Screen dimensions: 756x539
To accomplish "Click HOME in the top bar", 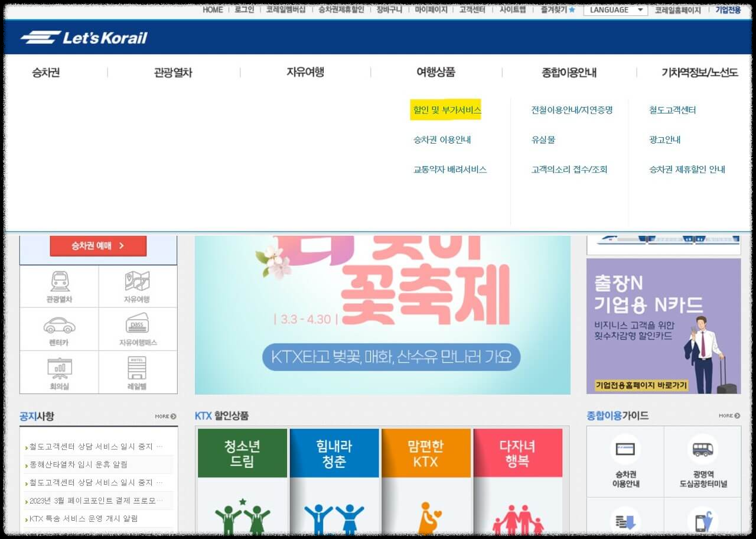I will 213,10.
